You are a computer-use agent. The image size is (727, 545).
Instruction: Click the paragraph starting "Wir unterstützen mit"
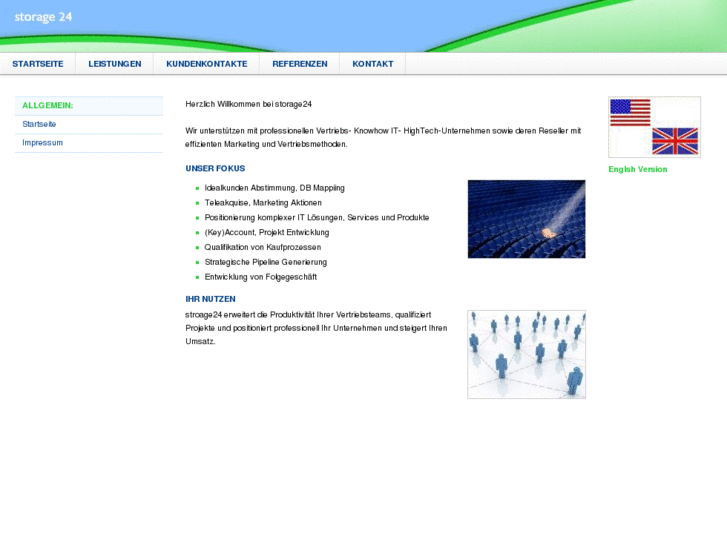click(383, 138)
